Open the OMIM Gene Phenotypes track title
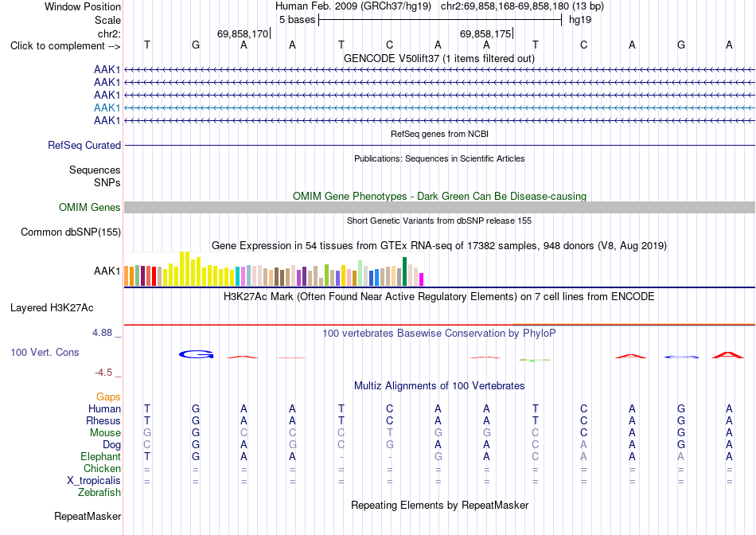 click(x=439, y=197)
